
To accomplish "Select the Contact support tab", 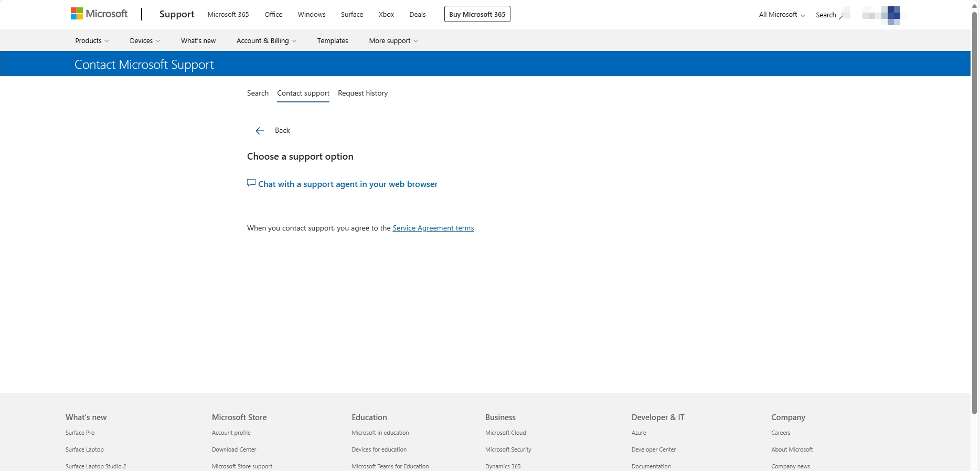I will [303, 93].
